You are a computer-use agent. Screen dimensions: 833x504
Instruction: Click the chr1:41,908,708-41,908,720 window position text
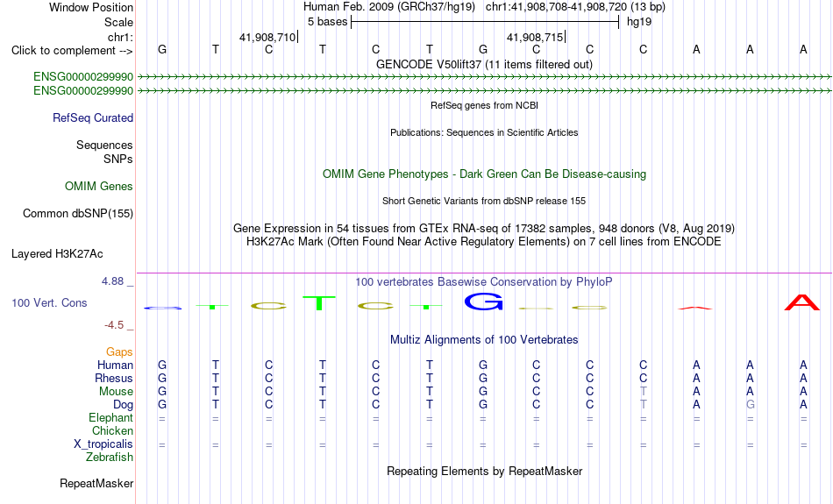point(575,7)
